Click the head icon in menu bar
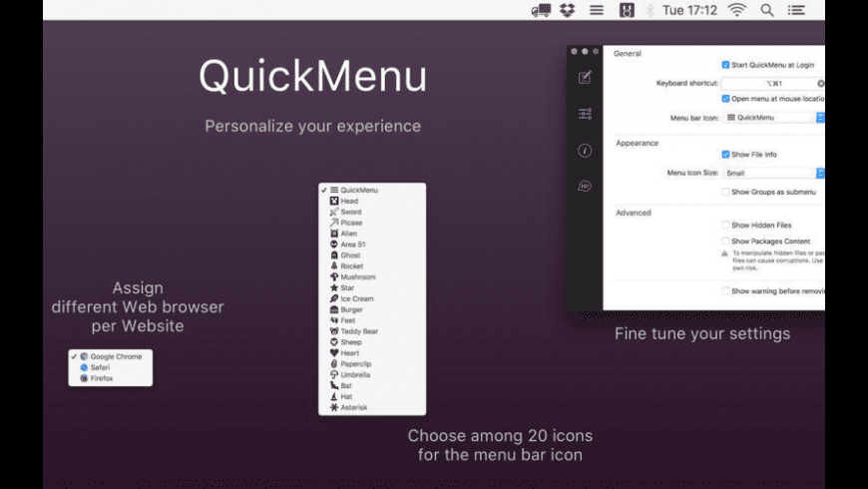 tap(627, 10)
